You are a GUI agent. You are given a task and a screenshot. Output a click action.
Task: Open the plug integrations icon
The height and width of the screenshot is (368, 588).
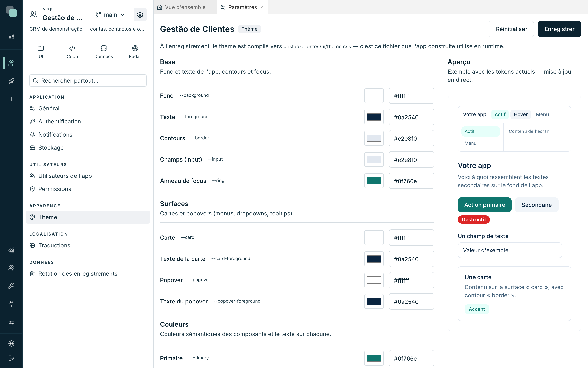pyautogui.click(x=11, y=304)
